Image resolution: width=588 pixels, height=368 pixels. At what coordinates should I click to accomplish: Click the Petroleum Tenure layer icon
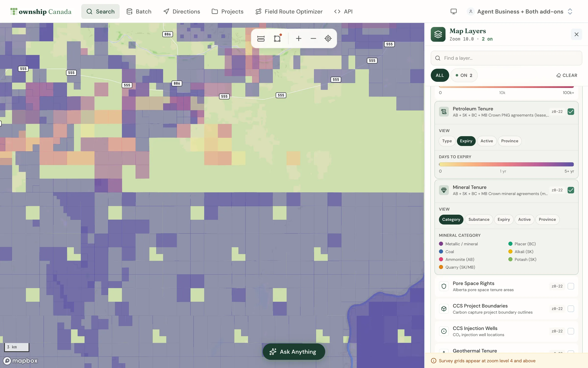[x=444, y=112]
